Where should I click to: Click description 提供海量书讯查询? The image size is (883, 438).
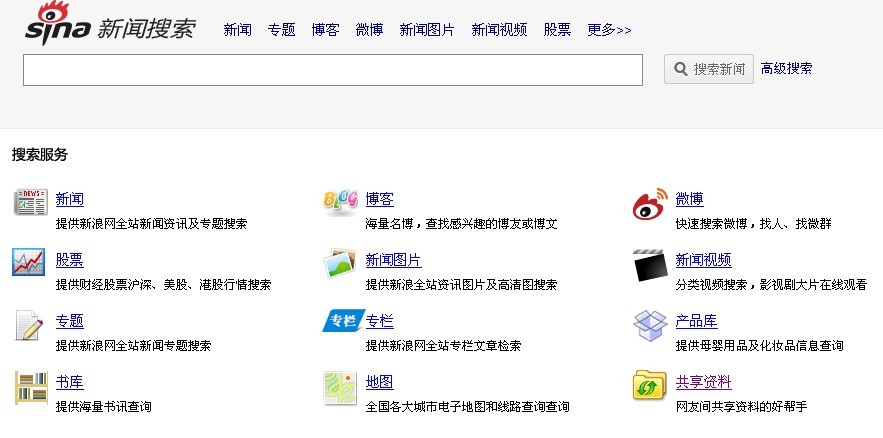coord(104,406)
